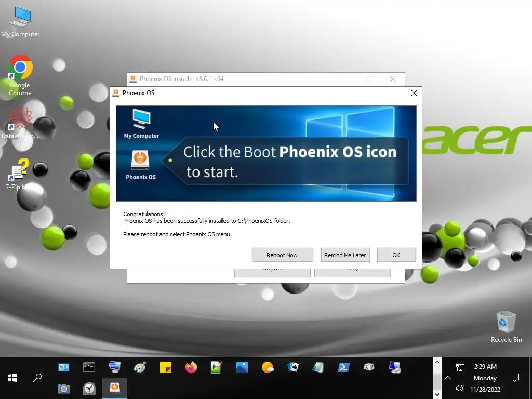532x399 pixels.
Task: Open the Photos app taskbar icon
Action: [242, 367]
